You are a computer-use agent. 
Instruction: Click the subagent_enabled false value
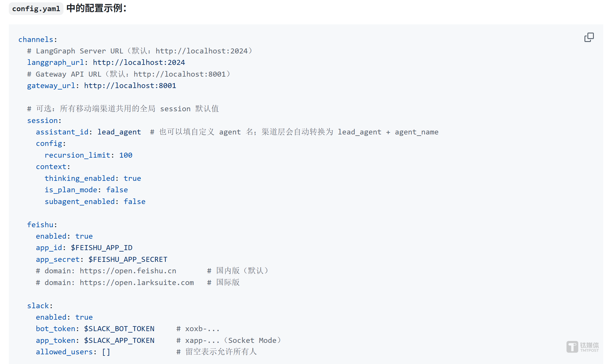click(135, 202)
